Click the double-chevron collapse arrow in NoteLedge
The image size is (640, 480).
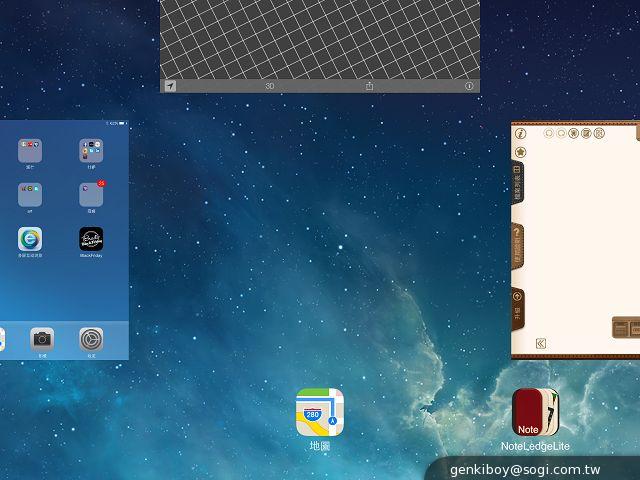541,343
